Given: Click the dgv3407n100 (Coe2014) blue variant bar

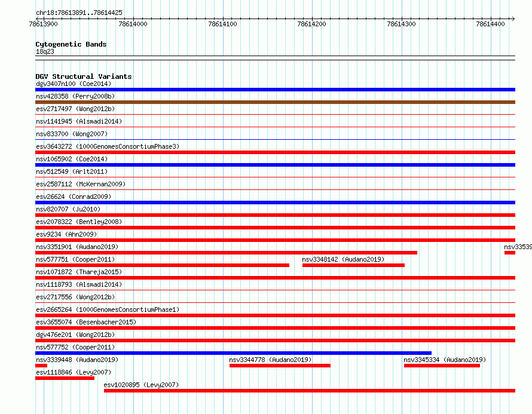Looking at the screenshot, I should point(275,90).
